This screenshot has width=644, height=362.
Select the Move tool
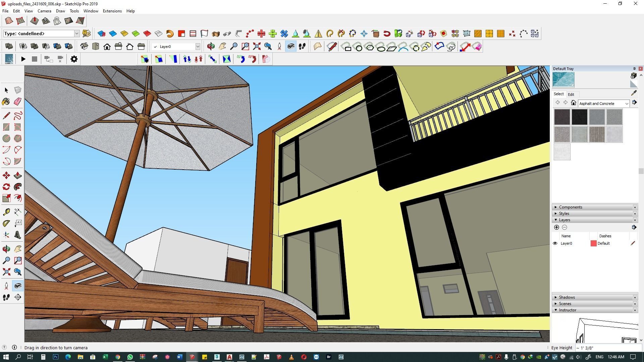click(6, 175)
